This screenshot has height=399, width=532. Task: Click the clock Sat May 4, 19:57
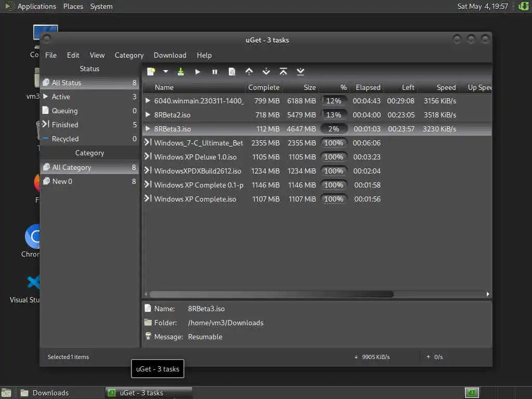pyautogui.click(x=483, y=6)
